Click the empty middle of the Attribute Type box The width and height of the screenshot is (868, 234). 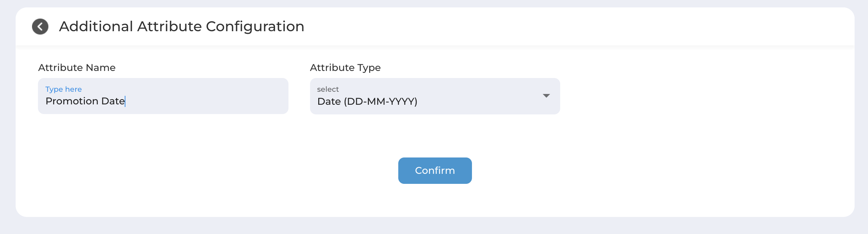click(x=480, y=97)
